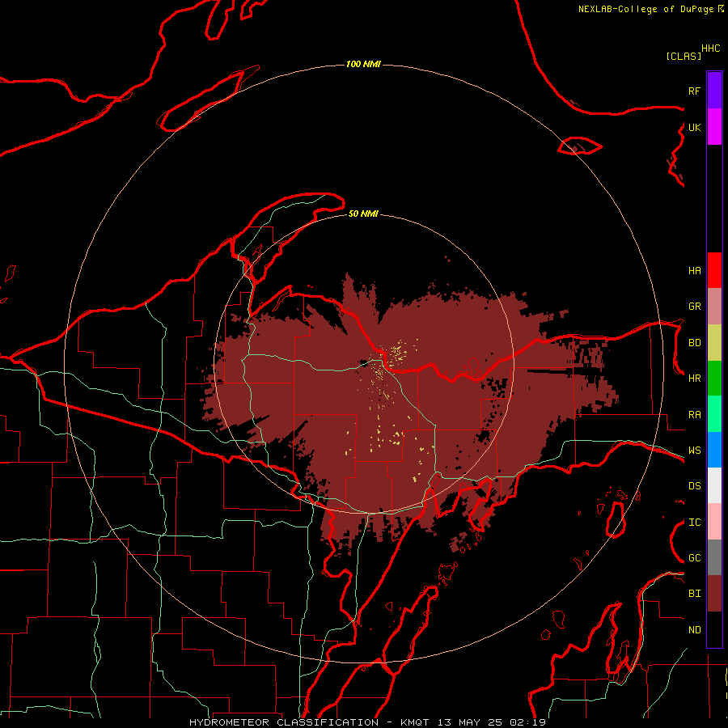728x728 pixels.
Task: Click the BI dark red legend swatch
Action: tap(714, 594)
